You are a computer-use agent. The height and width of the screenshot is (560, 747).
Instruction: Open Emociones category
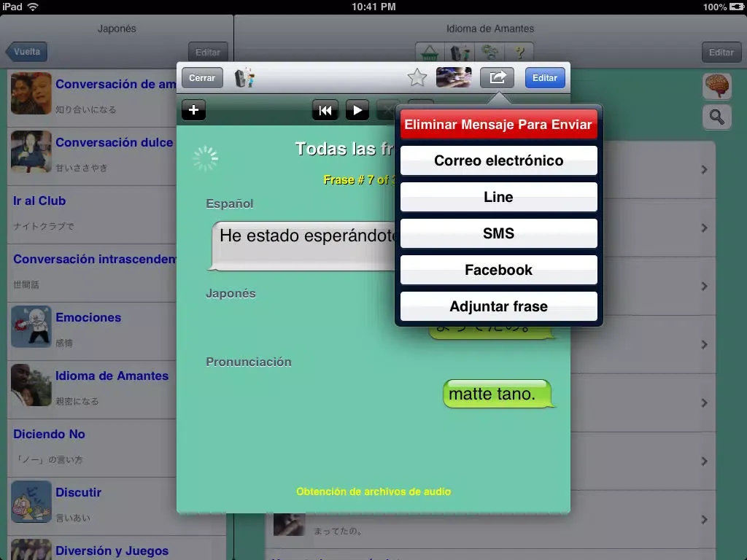92,332
